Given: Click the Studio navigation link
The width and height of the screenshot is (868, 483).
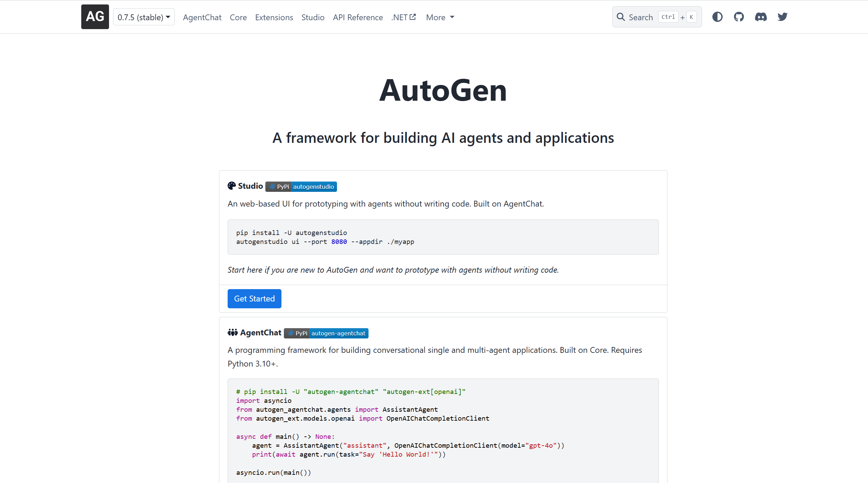Looking at the screenshot, I should click(313, 17).
